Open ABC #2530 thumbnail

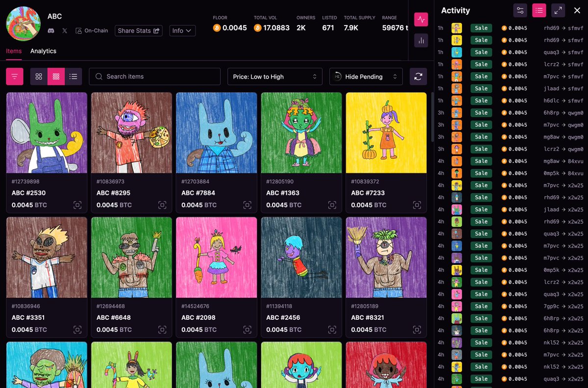(47, 132)
